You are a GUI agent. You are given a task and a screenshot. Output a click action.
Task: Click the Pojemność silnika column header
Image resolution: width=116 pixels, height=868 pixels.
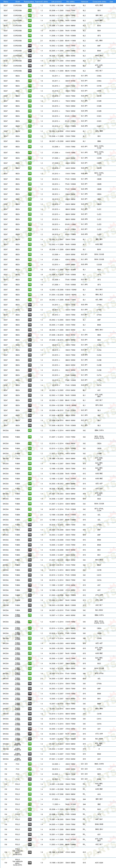[42, 1]
